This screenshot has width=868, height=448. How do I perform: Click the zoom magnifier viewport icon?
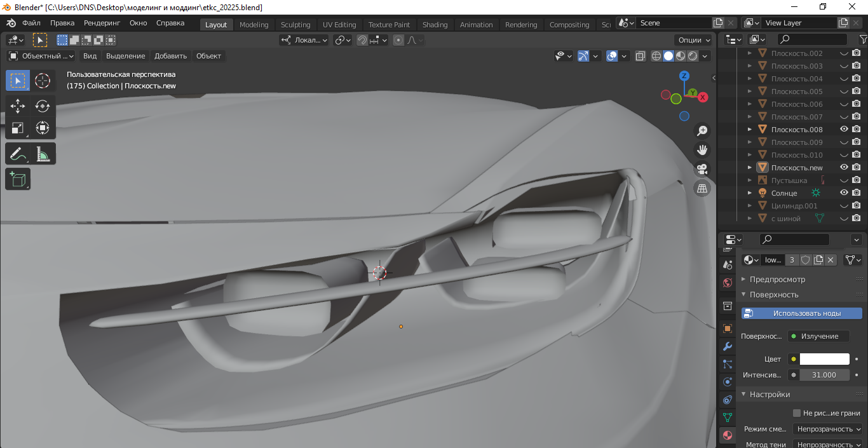click(x=702, y=131)
